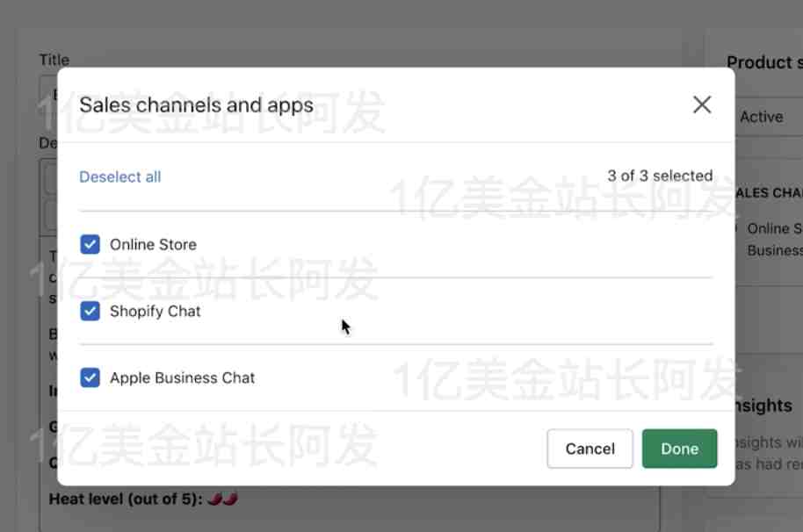The width and height of the screenshot is (803, 532).
Task: Select the Shopify Chat label text
Action: point(156,311)
